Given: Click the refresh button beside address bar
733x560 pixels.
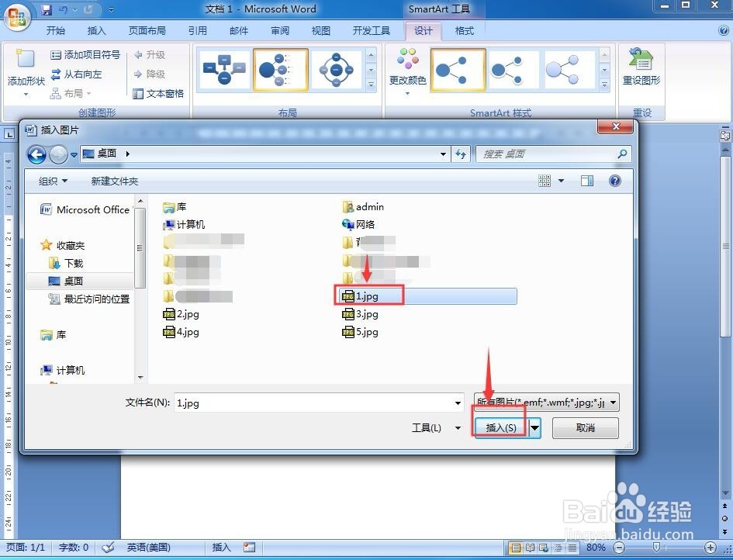Looking at the screenshot, I should point(461,154).
